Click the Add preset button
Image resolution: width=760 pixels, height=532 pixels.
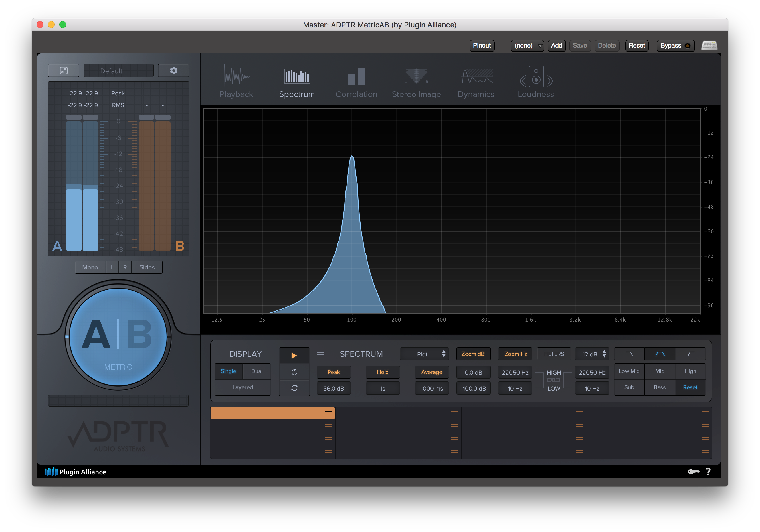pos(556,46)
